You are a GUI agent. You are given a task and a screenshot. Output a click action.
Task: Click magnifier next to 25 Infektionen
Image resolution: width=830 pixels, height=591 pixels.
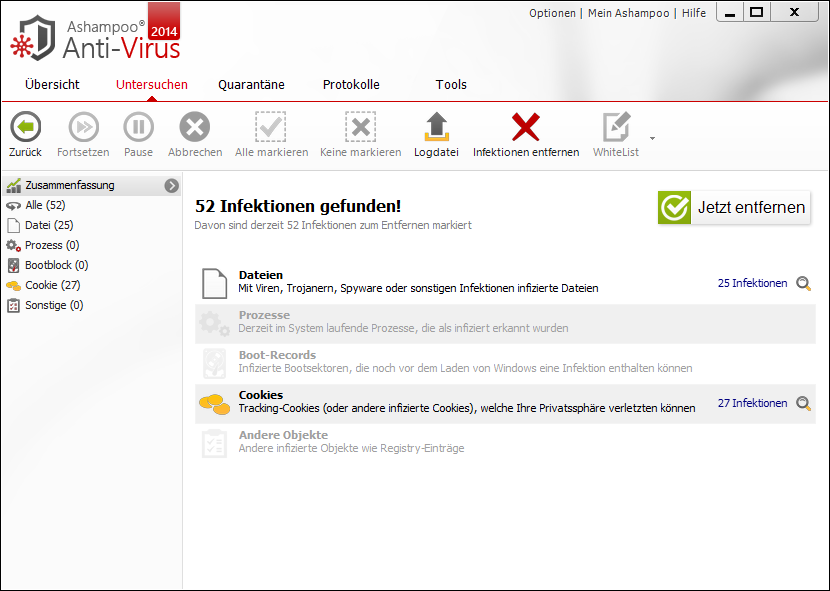(803, 284)
